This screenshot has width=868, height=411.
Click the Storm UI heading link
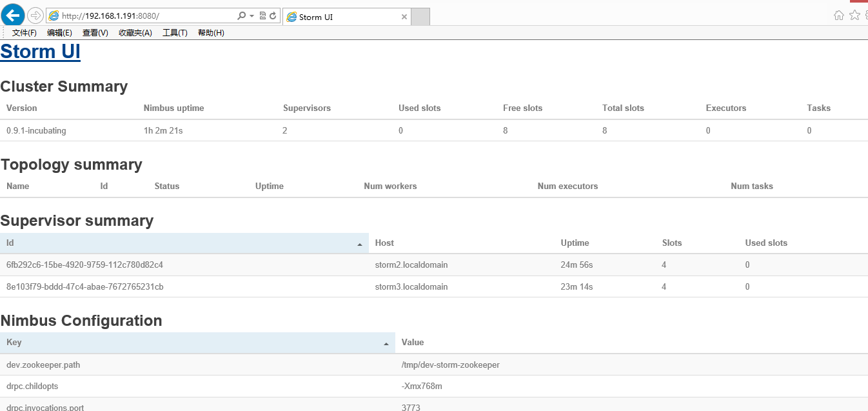(x=40, y=52)
